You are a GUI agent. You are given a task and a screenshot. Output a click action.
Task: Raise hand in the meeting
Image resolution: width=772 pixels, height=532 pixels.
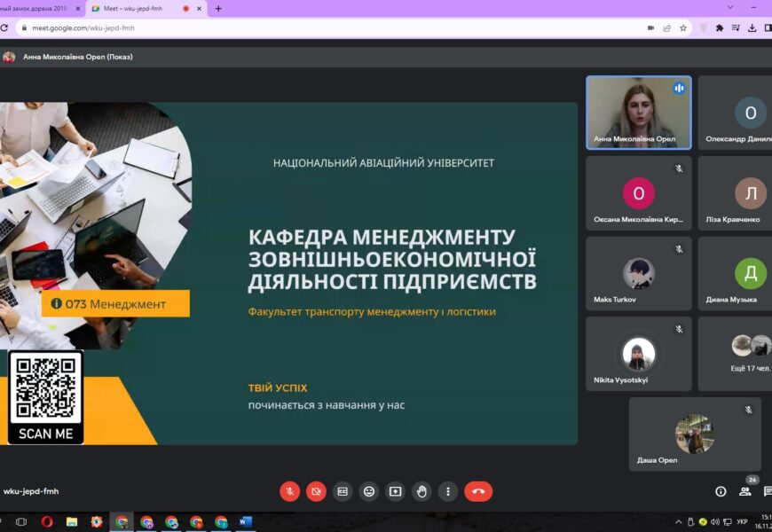pyautogui.click(x=421, y=491)
